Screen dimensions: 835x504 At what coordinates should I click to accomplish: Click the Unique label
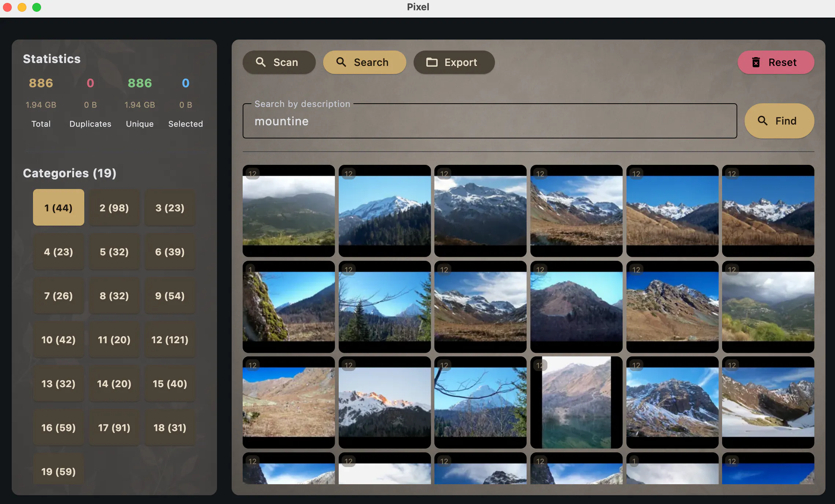tap(140, 124)
